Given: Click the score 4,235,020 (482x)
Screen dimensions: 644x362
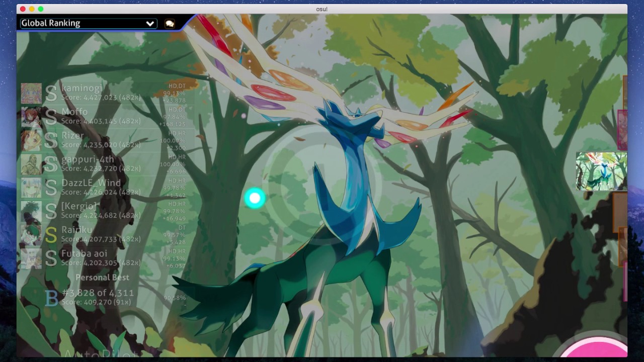Looking at the screenshot, I should coord(101,145).
